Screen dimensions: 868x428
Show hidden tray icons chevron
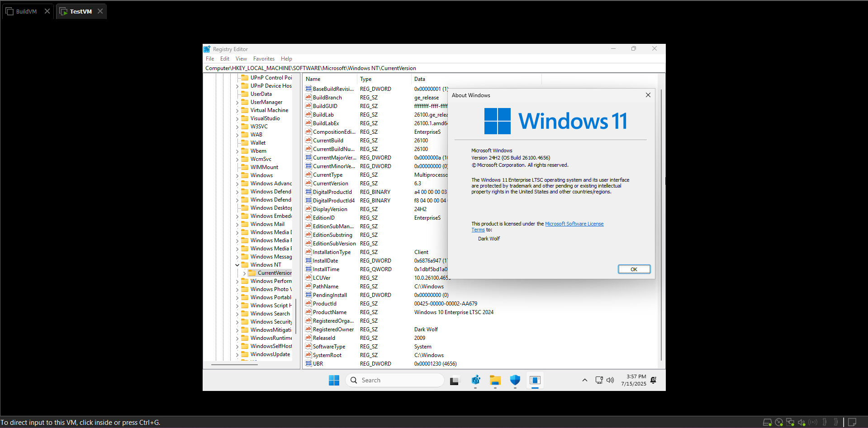[x=584, y=380]
